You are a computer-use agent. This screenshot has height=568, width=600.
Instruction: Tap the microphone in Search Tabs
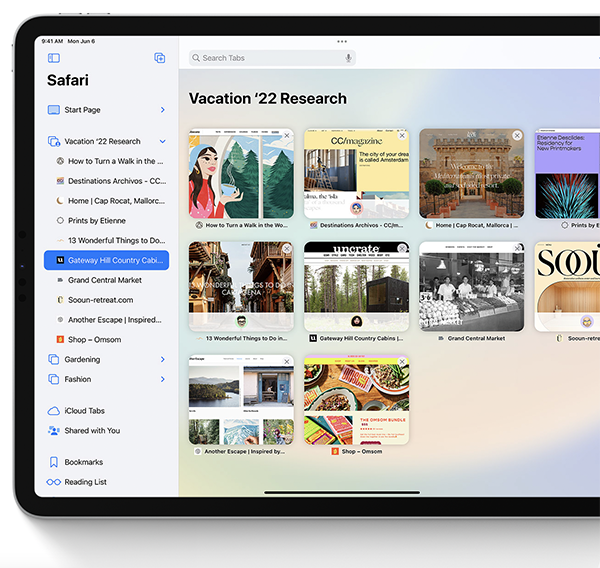click(x=348, y=58)
